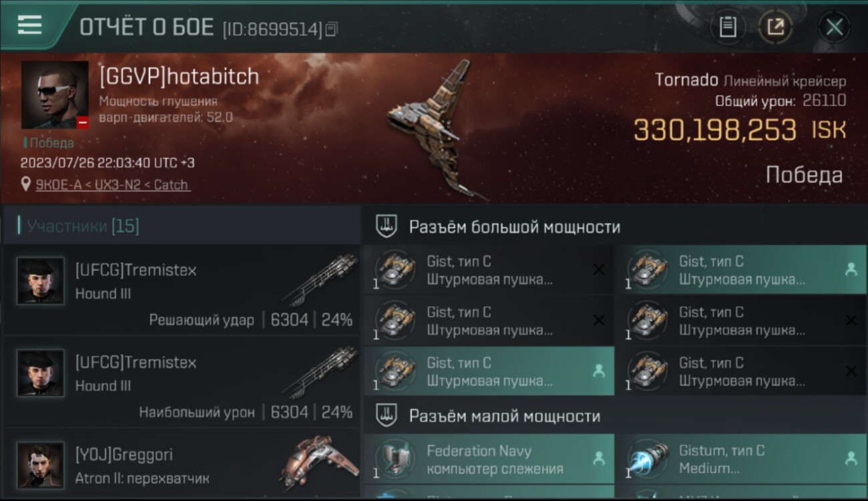Click Greggori's pilot portrait
The width and height of the screenshot is (868, 501).
click(41, 465)
